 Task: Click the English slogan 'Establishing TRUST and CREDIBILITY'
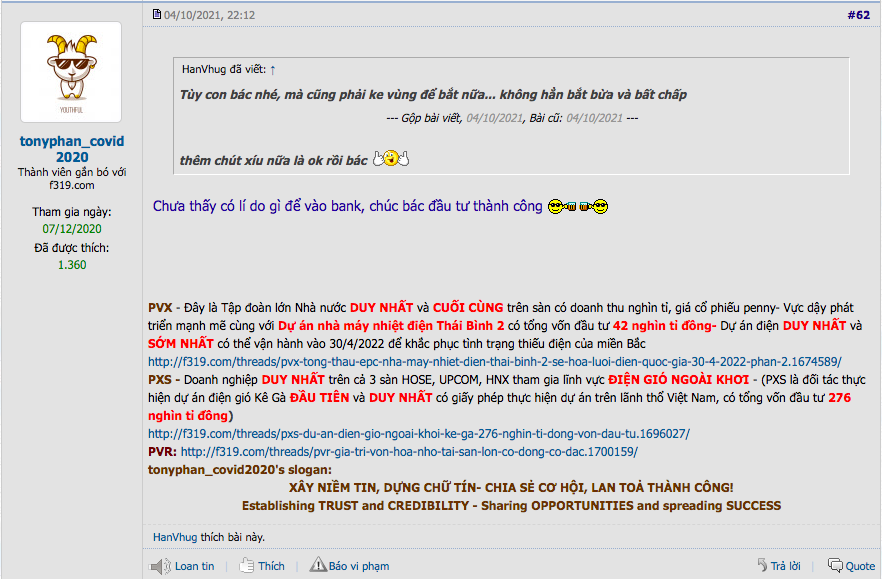pyautogui.click(x=356, y=506)
